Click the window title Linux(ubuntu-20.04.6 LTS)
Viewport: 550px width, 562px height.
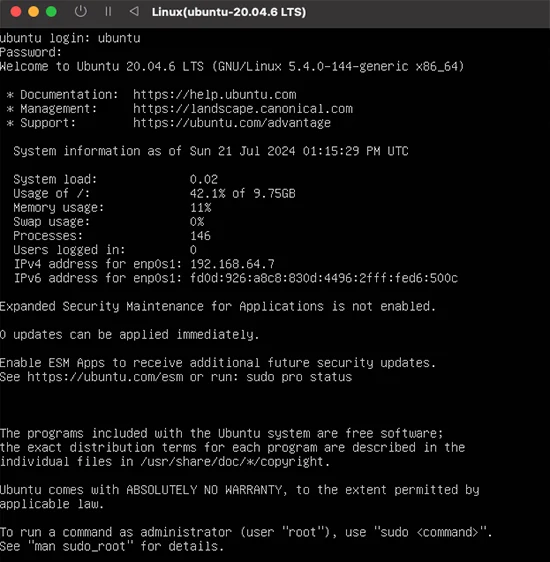[x=229, y=12]
